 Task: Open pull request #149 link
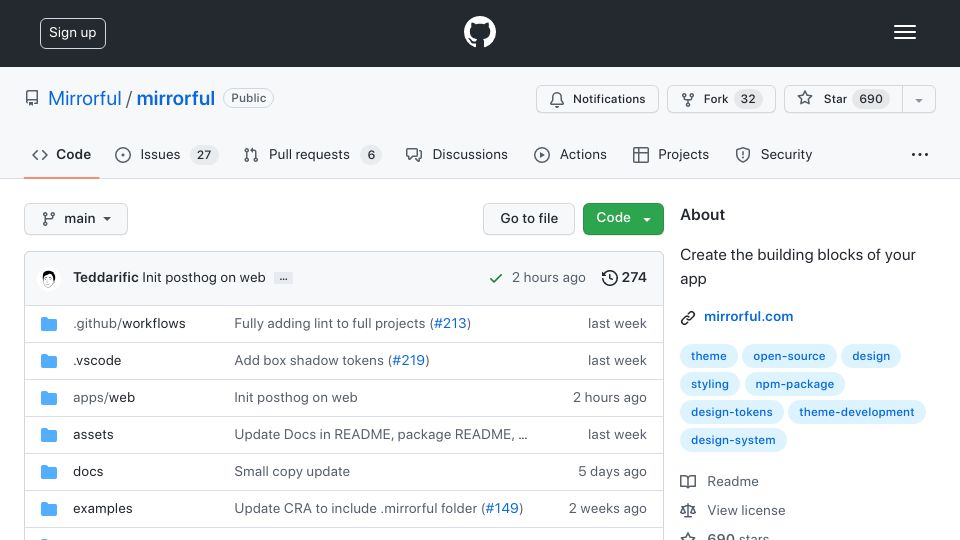click(502, 508)
